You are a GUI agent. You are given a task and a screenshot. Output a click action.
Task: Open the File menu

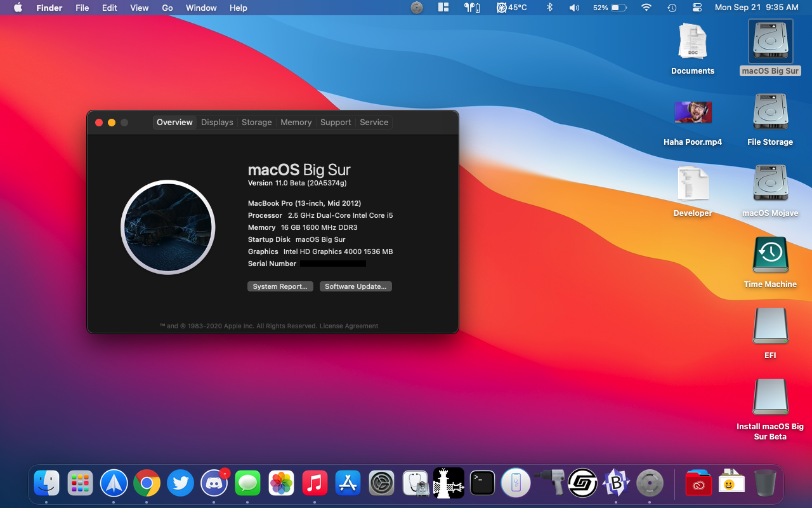pyautogui.click(x=82, y=8)
